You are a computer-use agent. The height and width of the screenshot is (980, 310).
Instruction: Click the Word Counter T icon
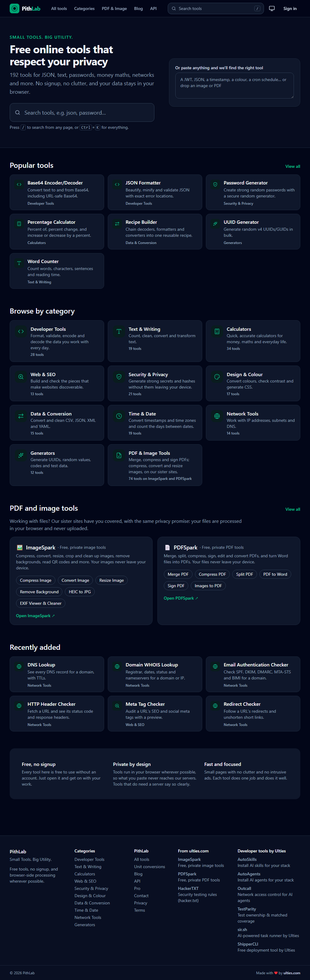pos(19,263)
